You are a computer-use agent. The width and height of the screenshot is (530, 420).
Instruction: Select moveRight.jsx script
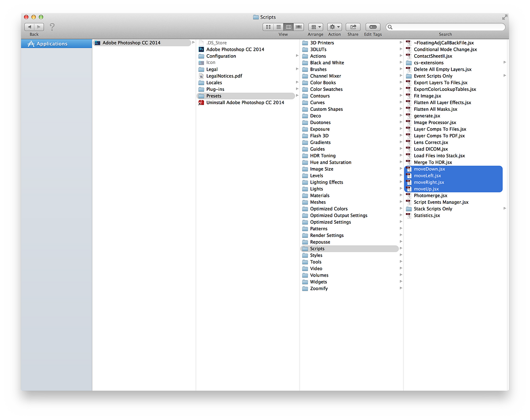point(453,182)
